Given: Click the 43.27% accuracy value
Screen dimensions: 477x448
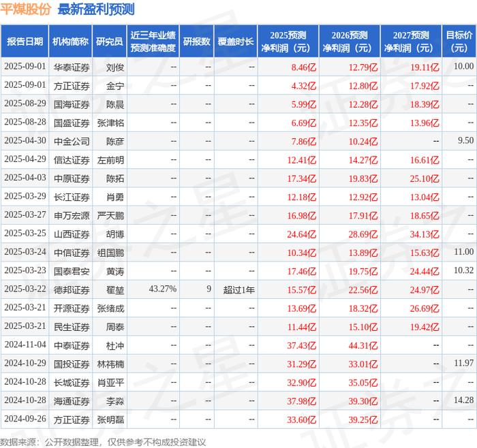Looking at the screenshot, I should click(163, 289).
